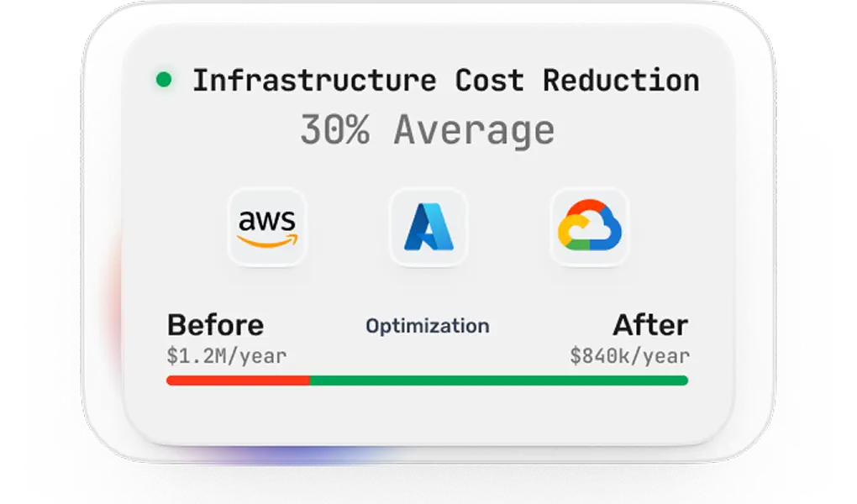Click the "$840k/year" cost value
This screenshot has width=857, height=504.
629,355
